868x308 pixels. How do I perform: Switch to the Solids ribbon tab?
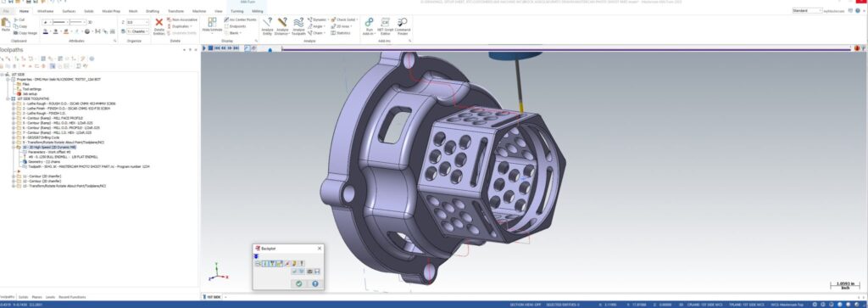click(x=88, y=11)
